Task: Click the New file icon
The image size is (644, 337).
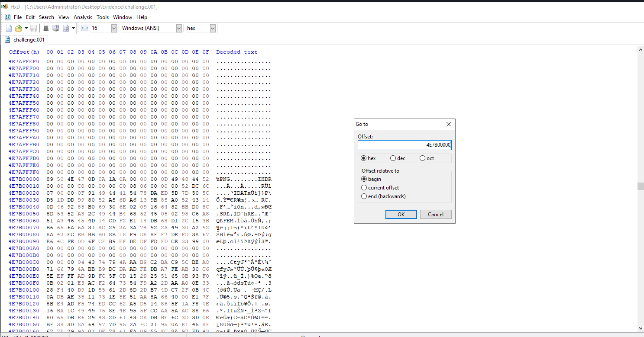Action: click(x=9, y=28)
